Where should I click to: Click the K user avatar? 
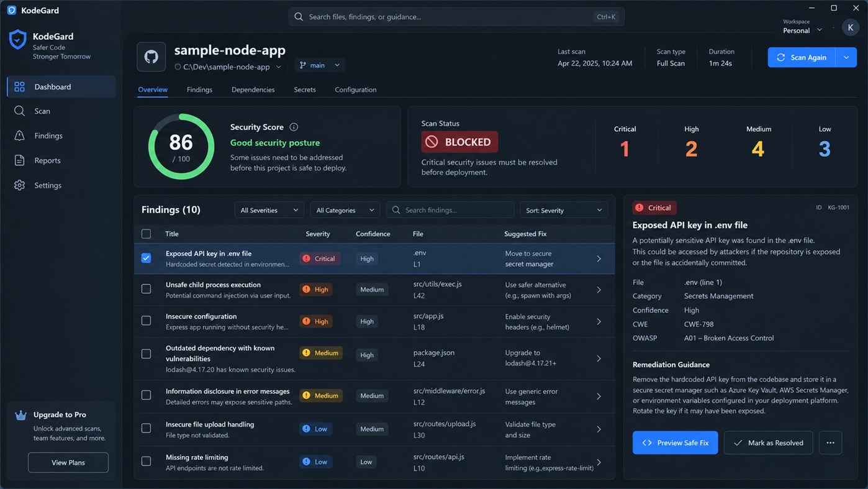(851, 27)
